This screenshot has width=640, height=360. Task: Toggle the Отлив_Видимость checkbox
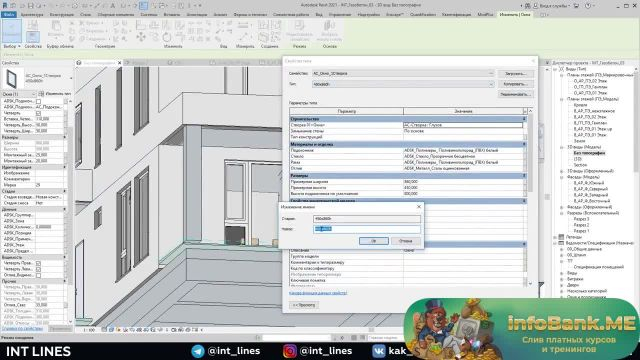38,276
